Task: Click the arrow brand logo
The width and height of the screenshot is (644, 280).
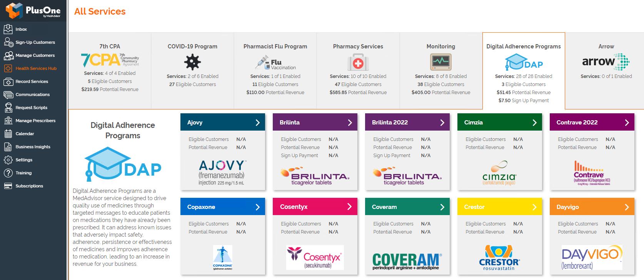Action: click(x=606, y=61)
